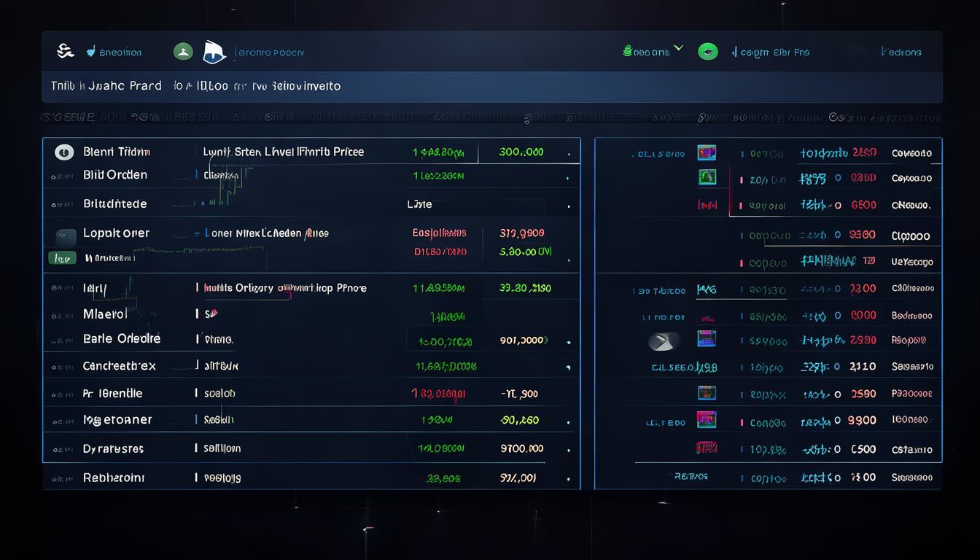Expand the Blenri Tridrm row via right-edge dot
This screenshot has height=560, width=980.
[568, 154]
